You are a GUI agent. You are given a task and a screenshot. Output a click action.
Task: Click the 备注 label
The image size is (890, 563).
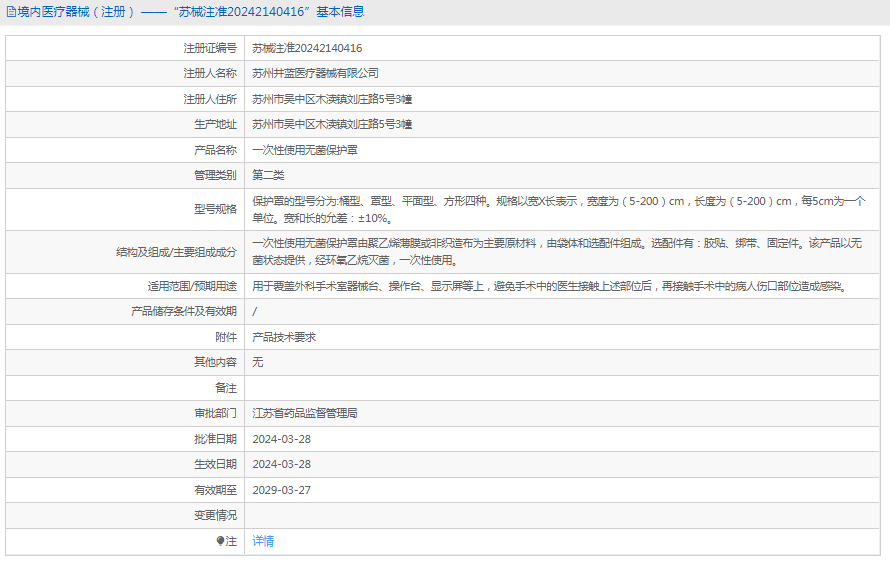tap(226, 388)
